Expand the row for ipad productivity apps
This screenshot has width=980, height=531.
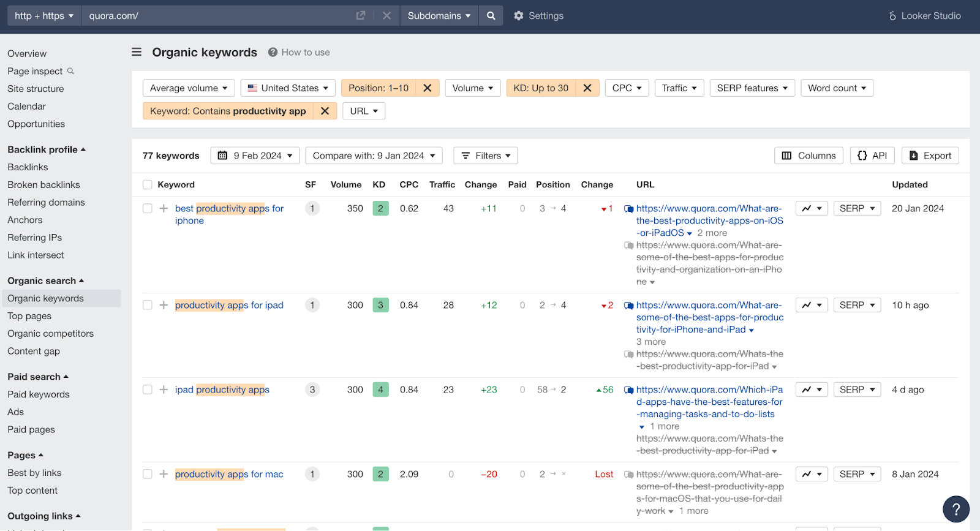click(164, 390)
